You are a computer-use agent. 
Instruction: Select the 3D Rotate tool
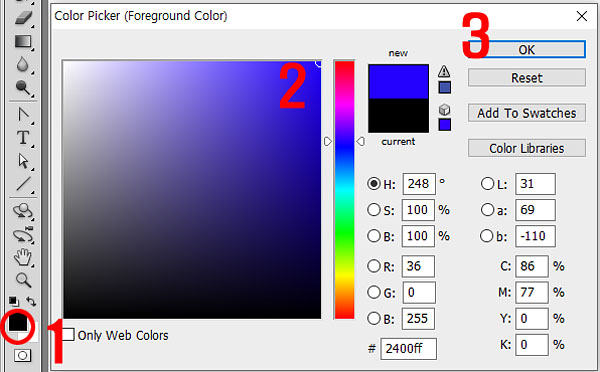(x=23, y=211)
